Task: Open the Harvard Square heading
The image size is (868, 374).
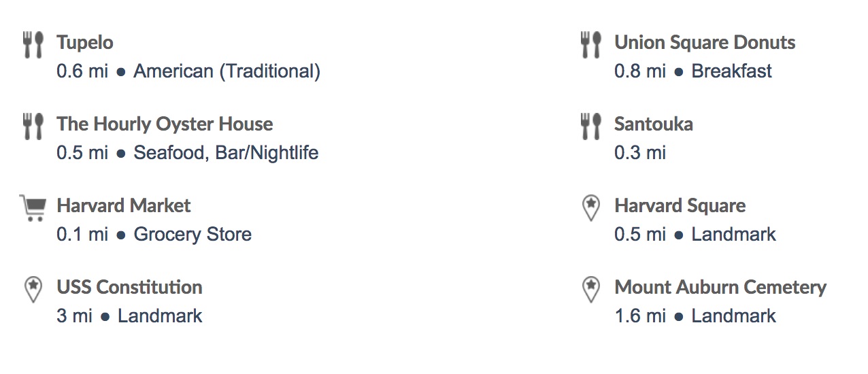Action: pos(680,206)
